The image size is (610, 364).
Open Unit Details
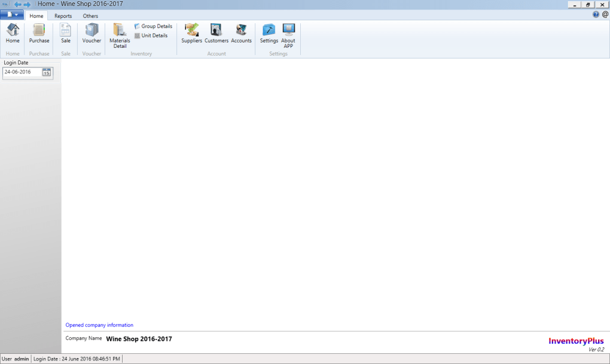tap(151, 36)
